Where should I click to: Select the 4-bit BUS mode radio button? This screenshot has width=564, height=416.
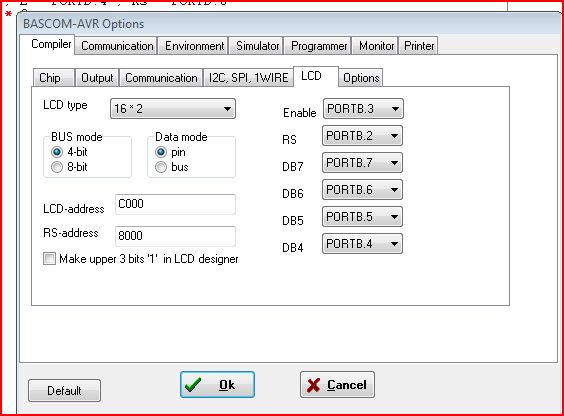[x=57, y=152]
